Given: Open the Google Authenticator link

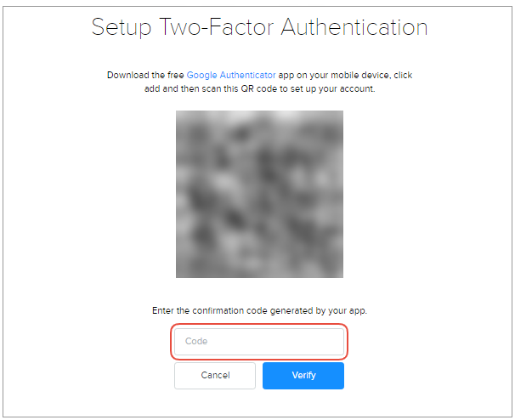Looking at the screenshot, I should point(231,75).
